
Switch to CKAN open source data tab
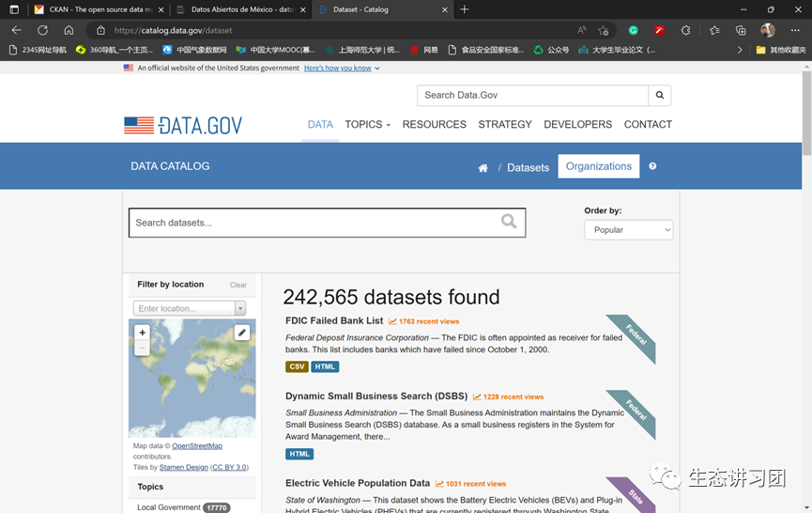(100, 9)
